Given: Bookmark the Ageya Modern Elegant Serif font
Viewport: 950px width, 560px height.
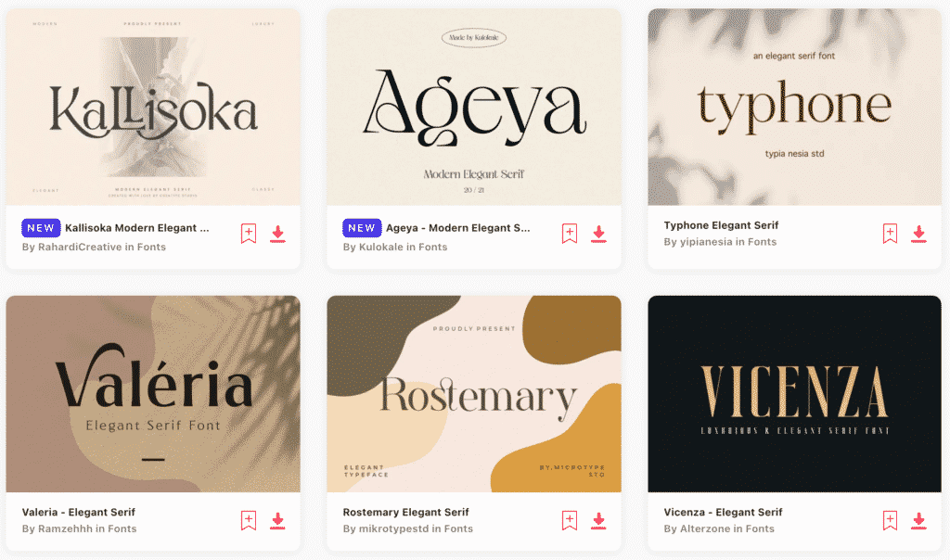Looking at the screenshot, I should point(570,234).
